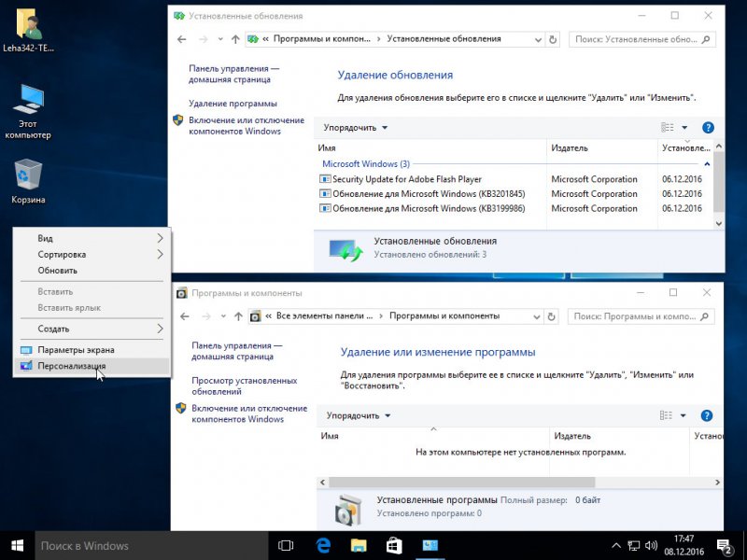Open Включение или отключение компонентов Windows in updates window

pos(247,126)
